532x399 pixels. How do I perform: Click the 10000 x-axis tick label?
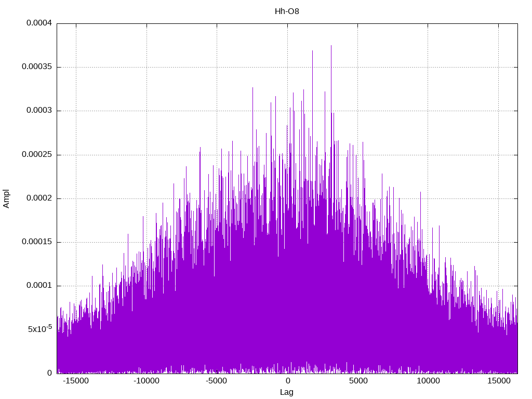pyautogui.click(x=428, y=381)
